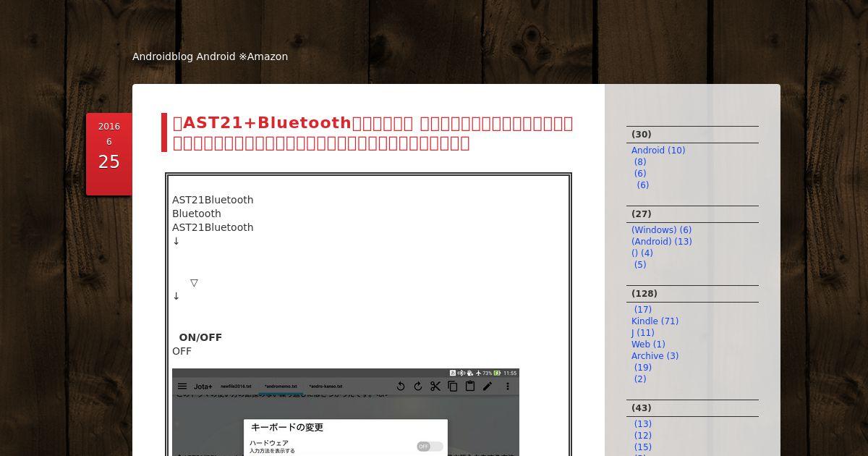
Task: Open the () (4) sidebar link
Action: 642,253
